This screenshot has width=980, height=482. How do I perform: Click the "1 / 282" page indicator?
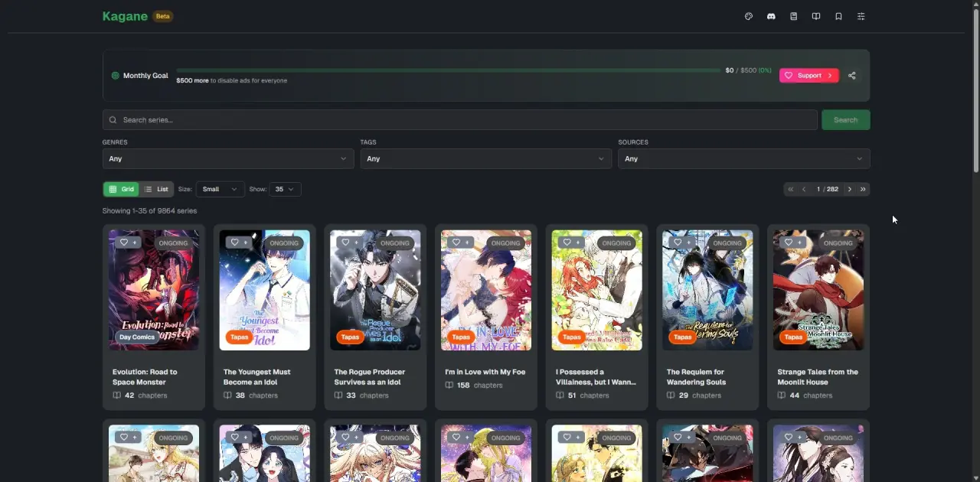827,189
